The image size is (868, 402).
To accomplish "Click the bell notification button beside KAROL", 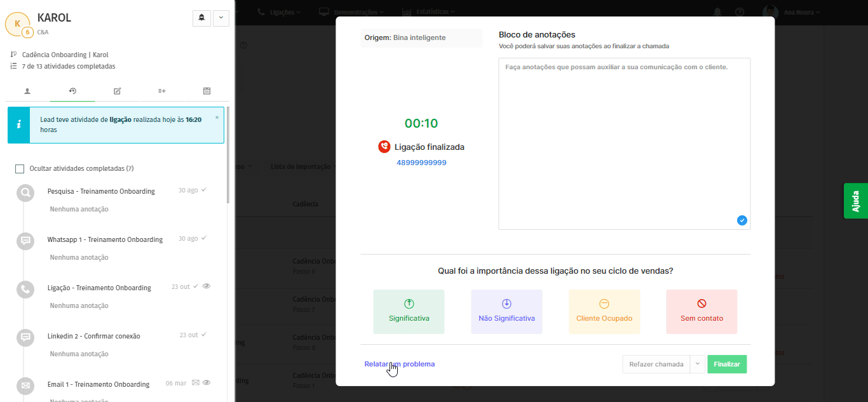I will (x=201, y=18).
